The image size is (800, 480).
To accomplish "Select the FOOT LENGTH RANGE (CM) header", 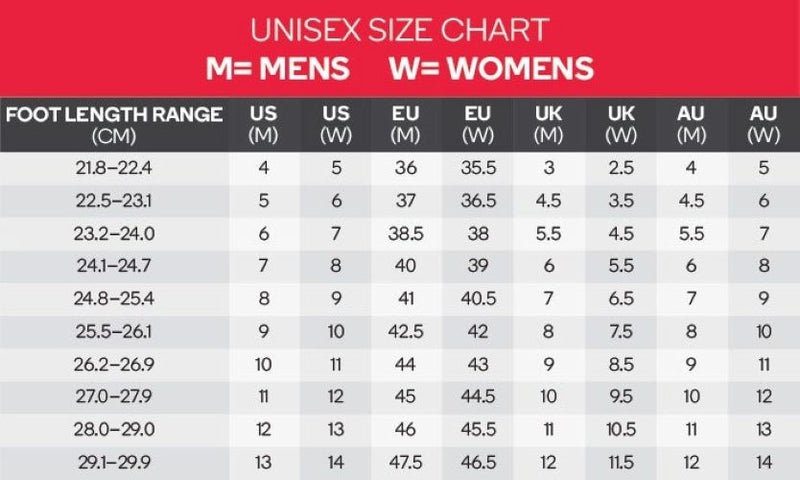I will 114,123.
